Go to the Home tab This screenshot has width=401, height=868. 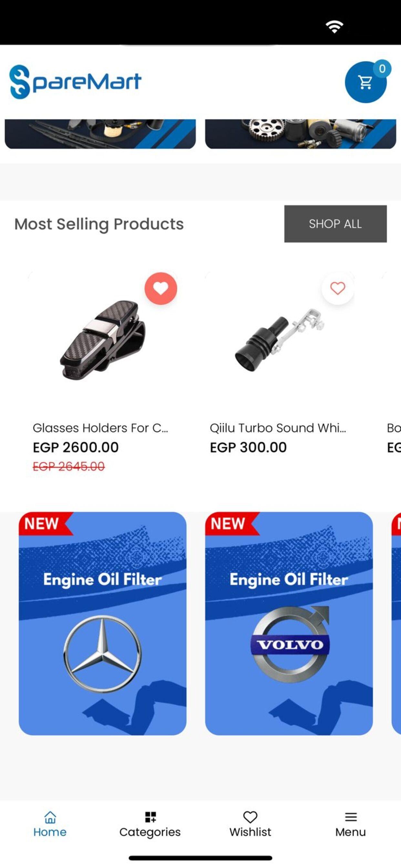coord(50,824)
